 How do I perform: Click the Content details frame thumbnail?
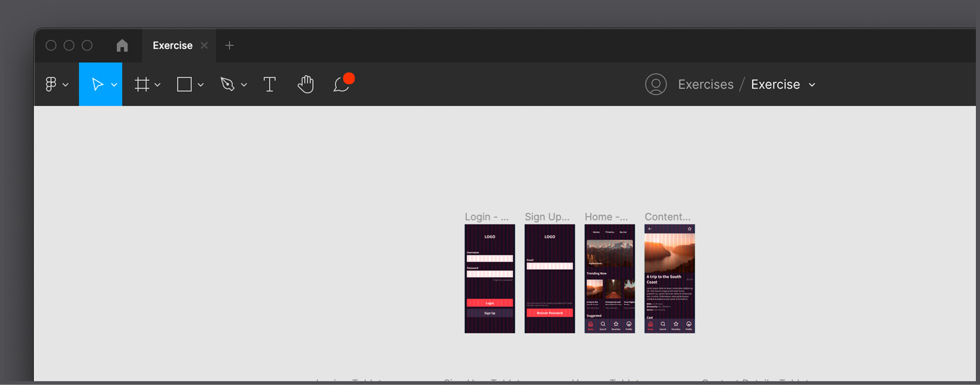click(670, 279)
